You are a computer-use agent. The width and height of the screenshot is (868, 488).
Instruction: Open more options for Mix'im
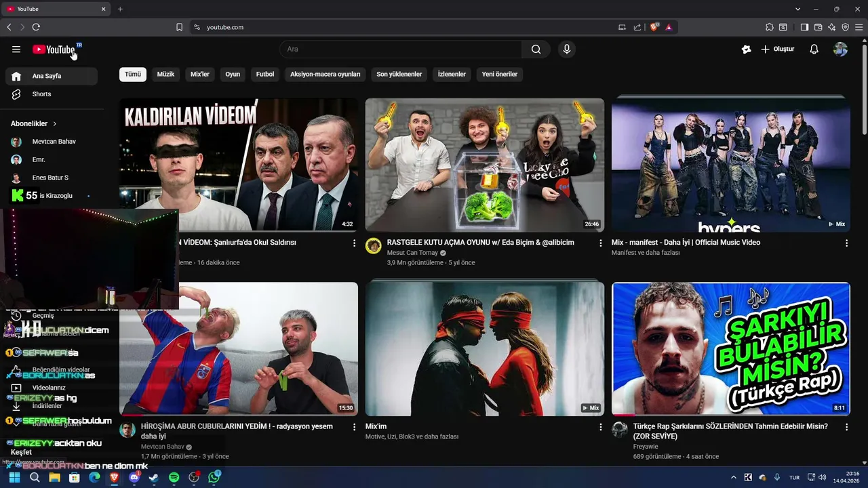click(x=600, y=427)
